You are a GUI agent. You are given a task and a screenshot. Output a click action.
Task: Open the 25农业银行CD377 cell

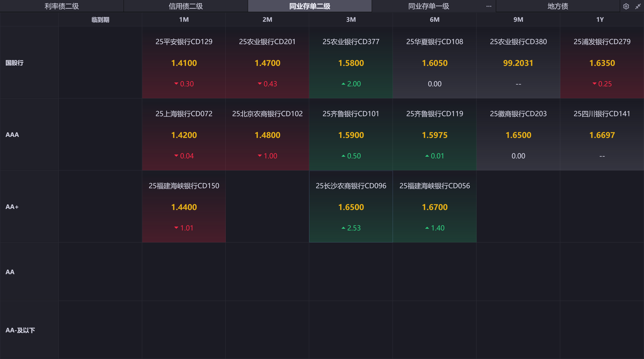(351, 62)
